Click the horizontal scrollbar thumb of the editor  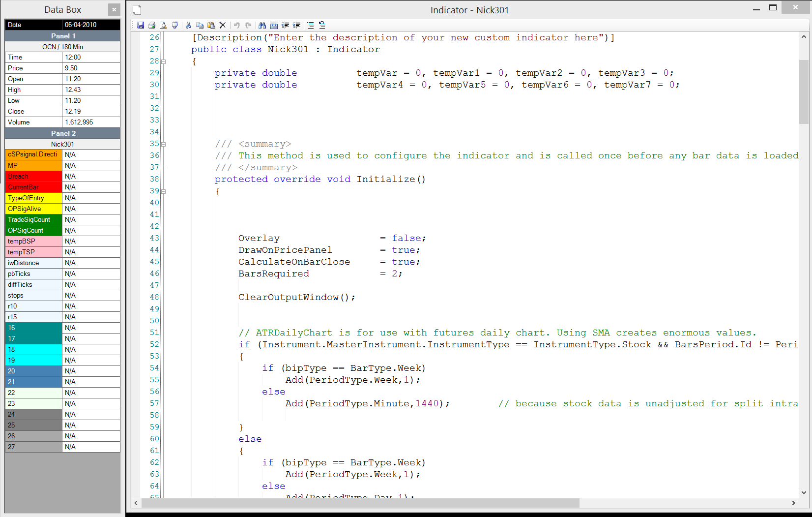[x=360, y=503]
